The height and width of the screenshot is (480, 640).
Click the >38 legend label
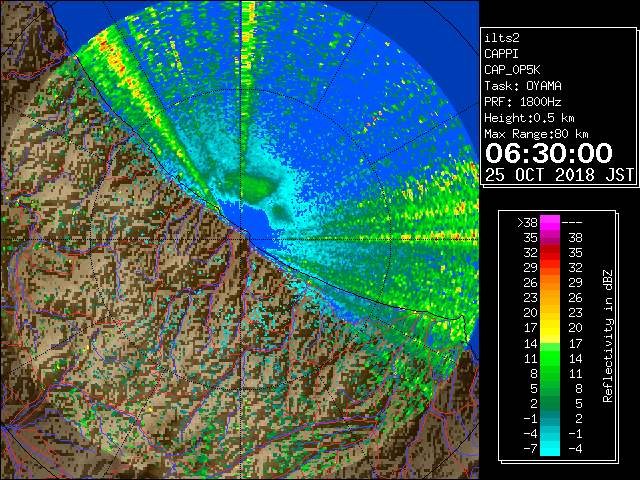pyautogui.click(x=527, y=223)
